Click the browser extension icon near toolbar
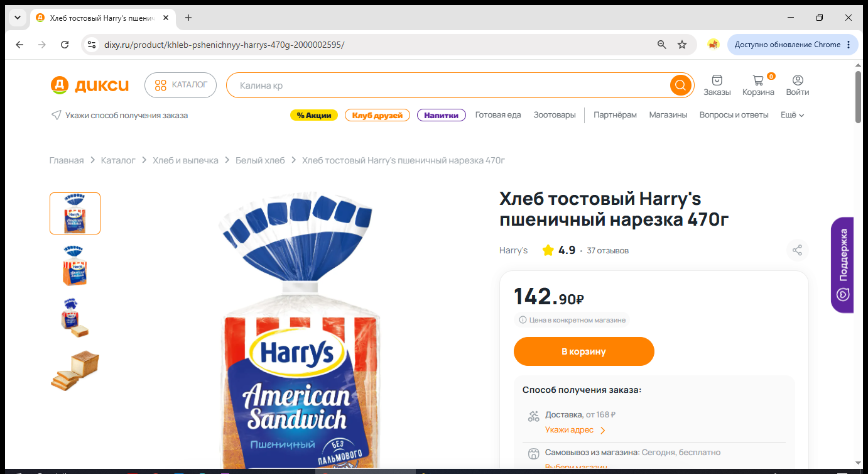This screenshot has width=868, height=474. pos(713,45)
